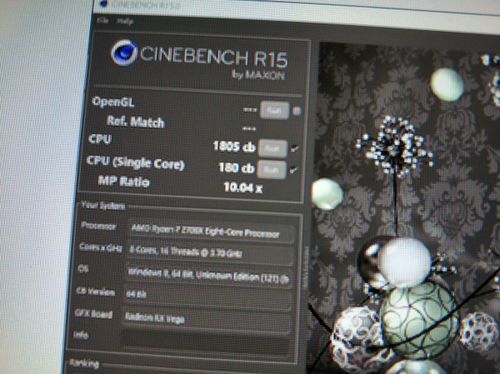The image size is (500, 374).
Task: Click the OS information field
Action: [x=208, y=275]
